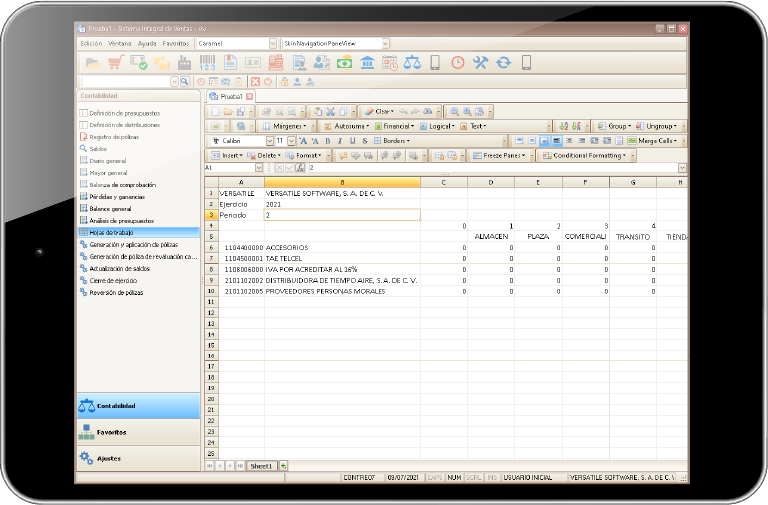Open the Borders dropdown
The height and width of the screenshot is (505, 768).
pos(392,141)
